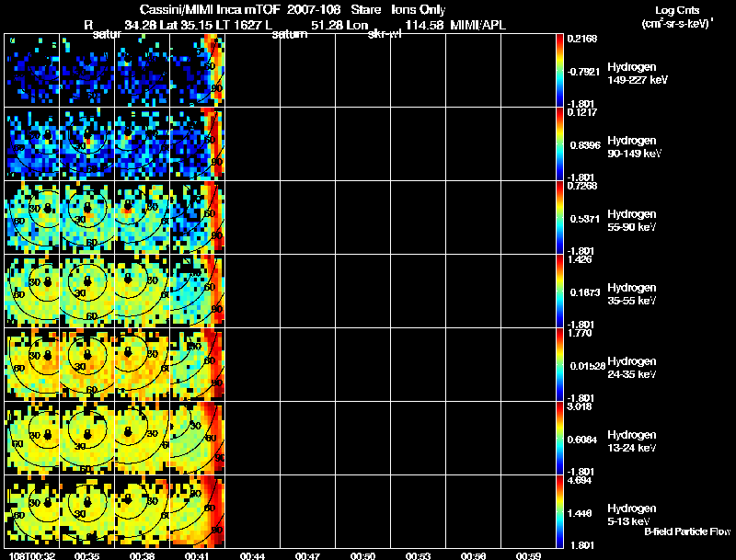This screenshot has width=736, height=560.
Task: Click the fourth image in the 13-24 keV row
Action: (196, 439)
